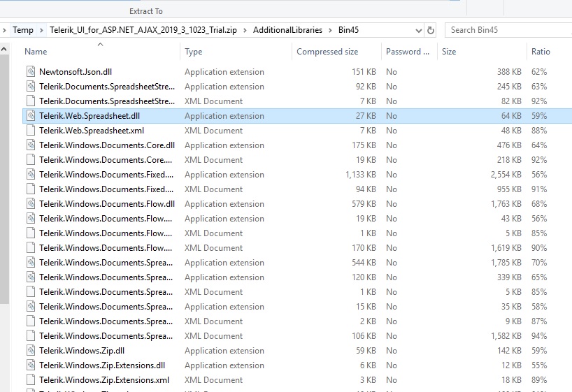Click the Telerik.Web.Spreadsheet.dll file icon

(31, 116)
